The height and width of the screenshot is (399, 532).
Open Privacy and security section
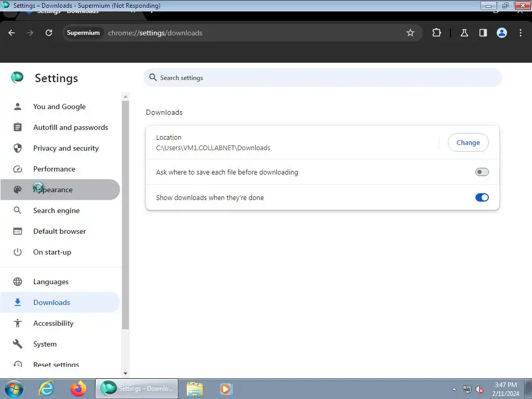click(60, 148)
